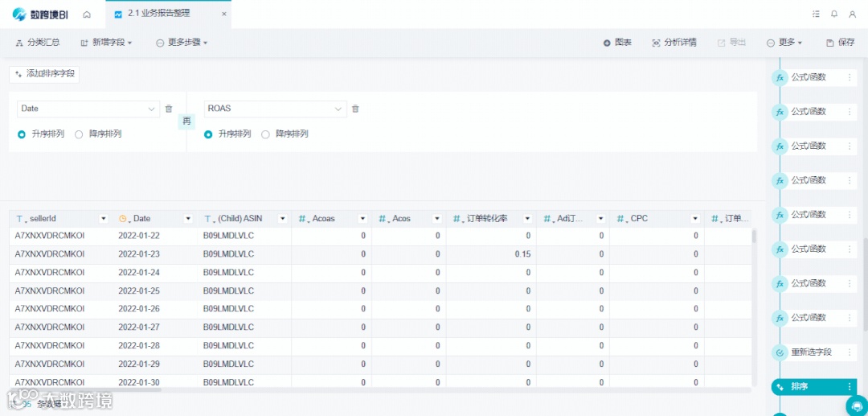868x416 pixels.
Task: Open the sellerId column filter dropdown
Action: [x=104, y=219]
